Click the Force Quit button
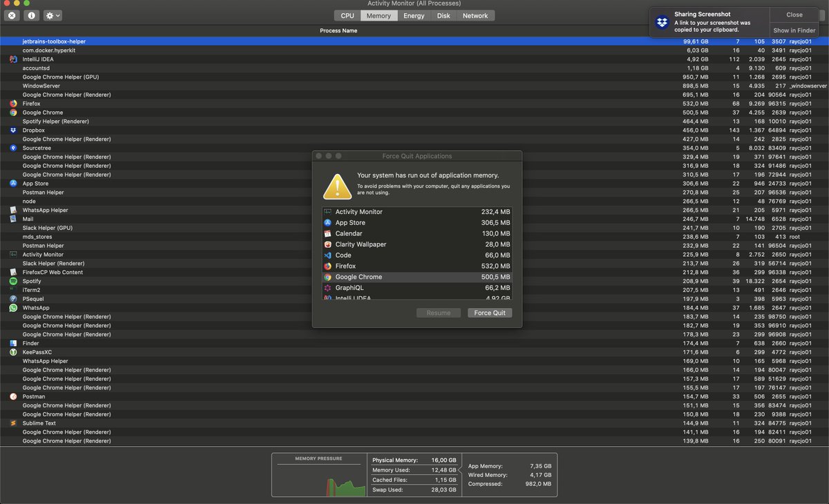The height and width of the screenshot is (504, 829). pos(490,313)
